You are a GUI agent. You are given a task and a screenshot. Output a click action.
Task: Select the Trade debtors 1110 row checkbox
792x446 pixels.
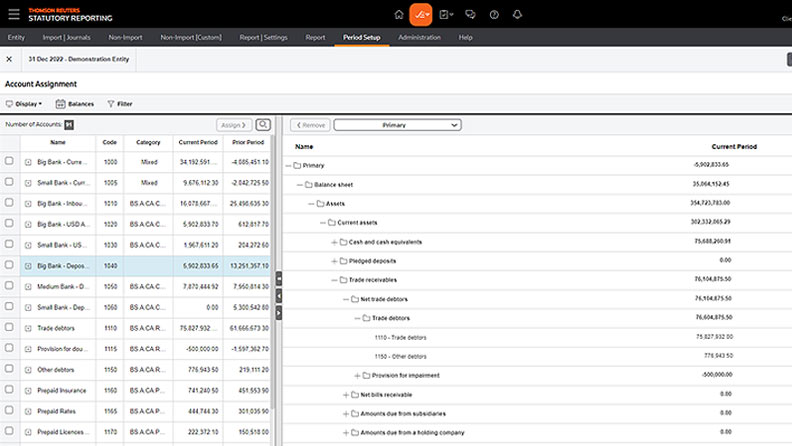click(x=9, y=327)
